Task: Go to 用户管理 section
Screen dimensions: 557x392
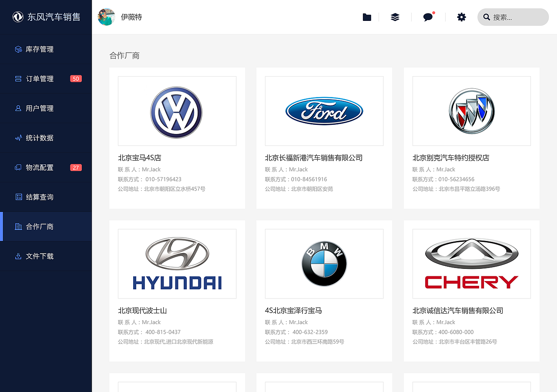Action: [x=46, y=108]
